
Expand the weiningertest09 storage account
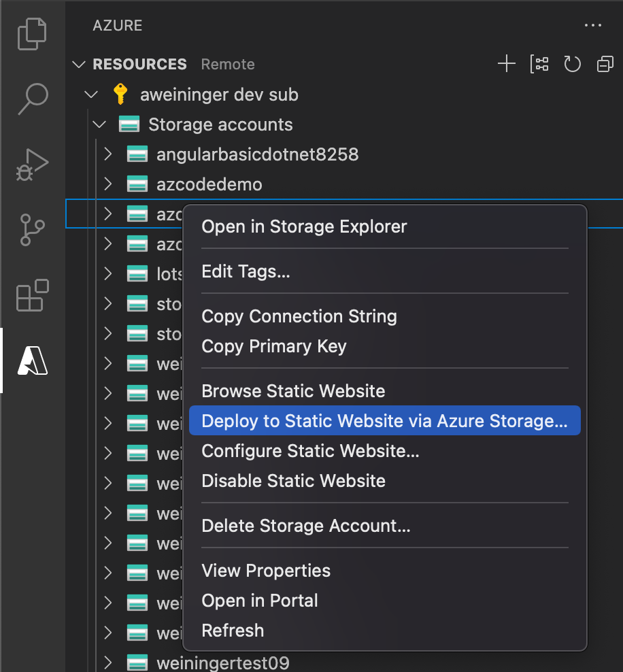tap(108, 662)
